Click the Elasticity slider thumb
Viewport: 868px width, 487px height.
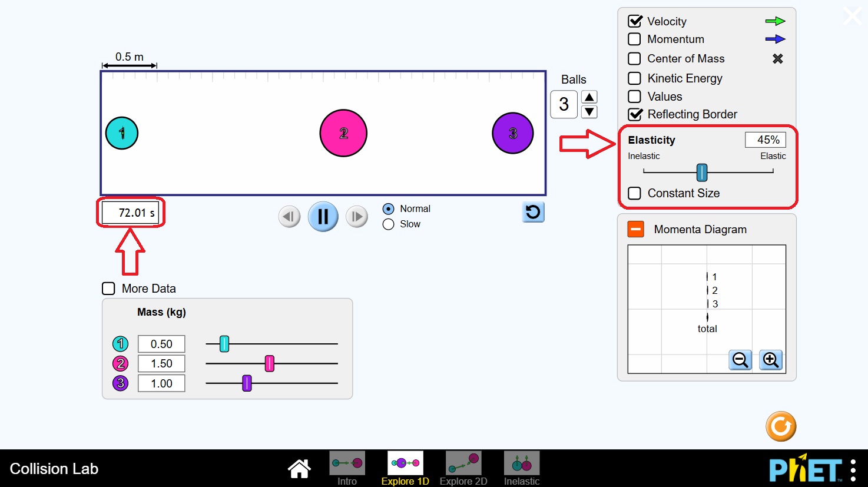[702, 172]
